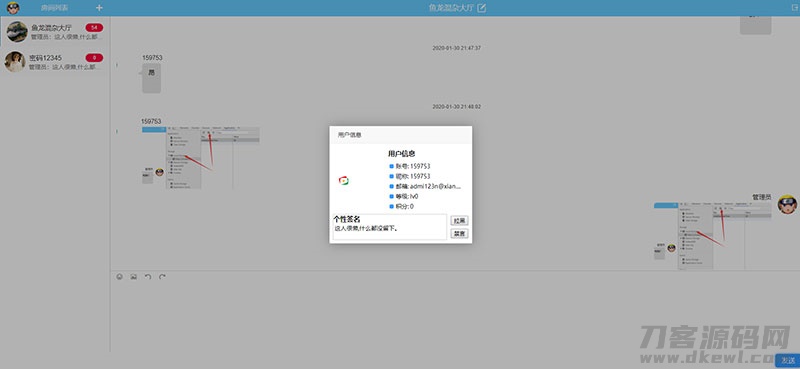
Task: Click the redo arrow in the input toolbar
Action: pos(162,277)
